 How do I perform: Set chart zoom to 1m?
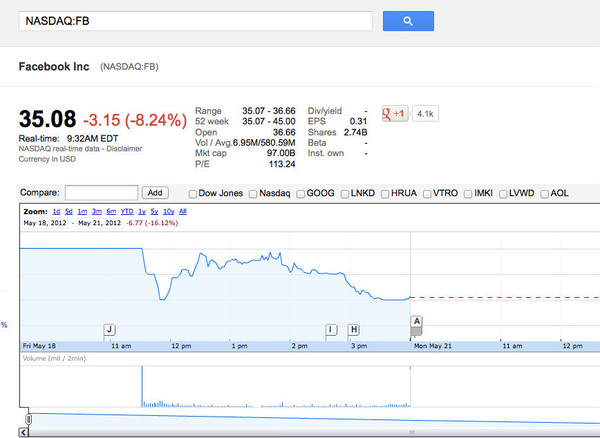(x=82, y=212)
